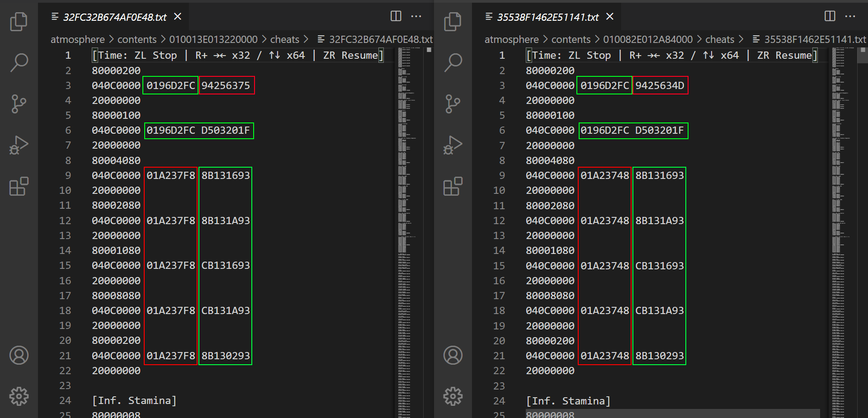Click [Inf. Stamina] header in right editor
The width and height of the screenshot is (868, 418).
pos(568,400)
